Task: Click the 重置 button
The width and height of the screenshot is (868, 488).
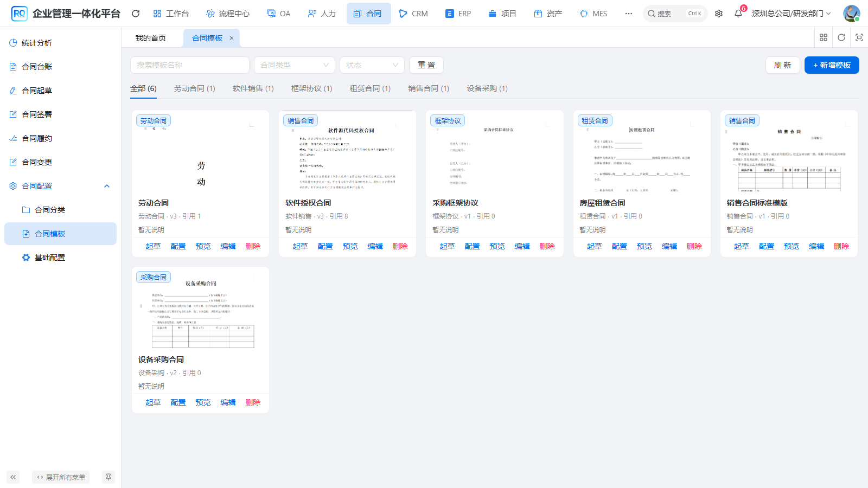Action: tap(426, 65)
